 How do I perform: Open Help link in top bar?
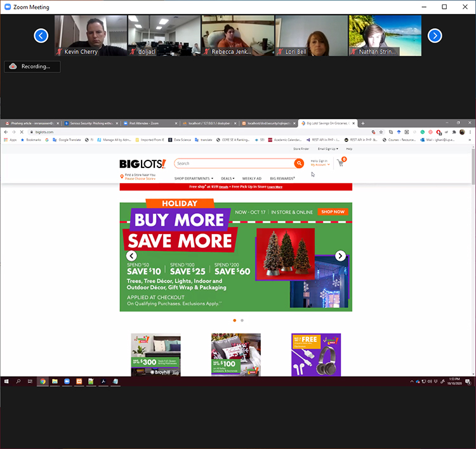point(349,149)
